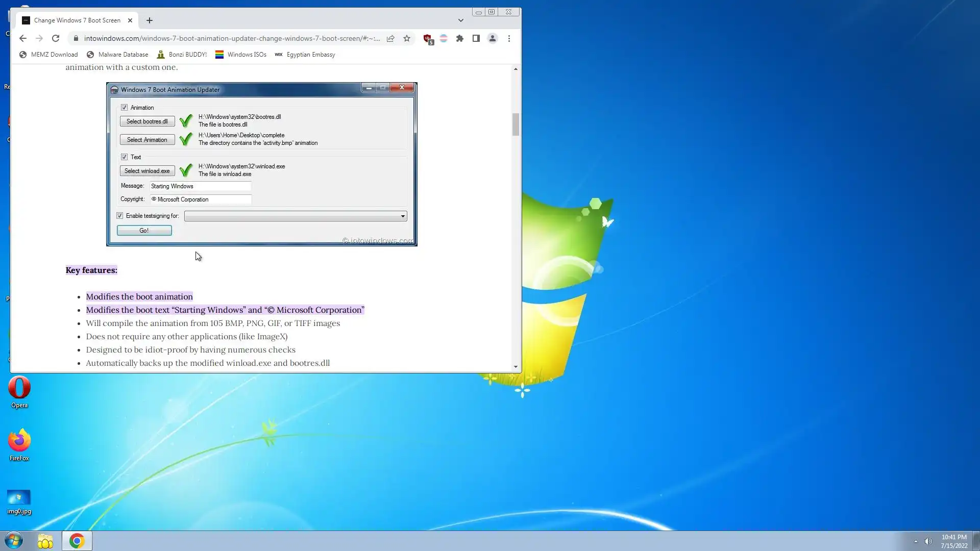Screen dimensions: 980x551
Task: Click the share page icon in address bar
Action: pos(390,38)
